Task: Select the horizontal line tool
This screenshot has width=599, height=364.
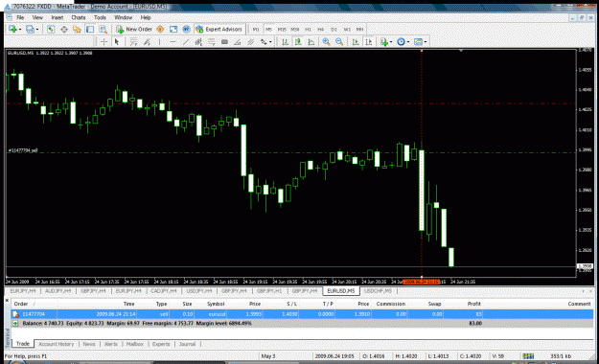Action: (x=173, y=42)
